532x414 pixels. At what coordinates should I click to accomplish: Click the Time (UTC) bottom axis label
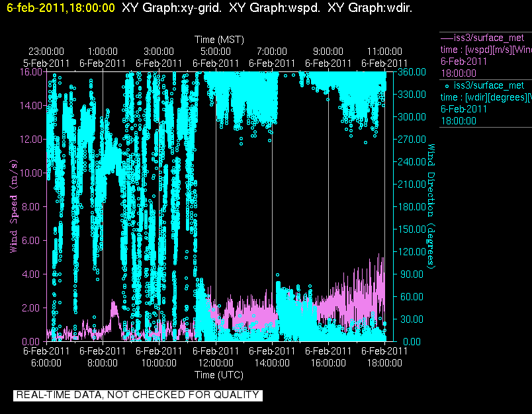[x=219, y=375]
